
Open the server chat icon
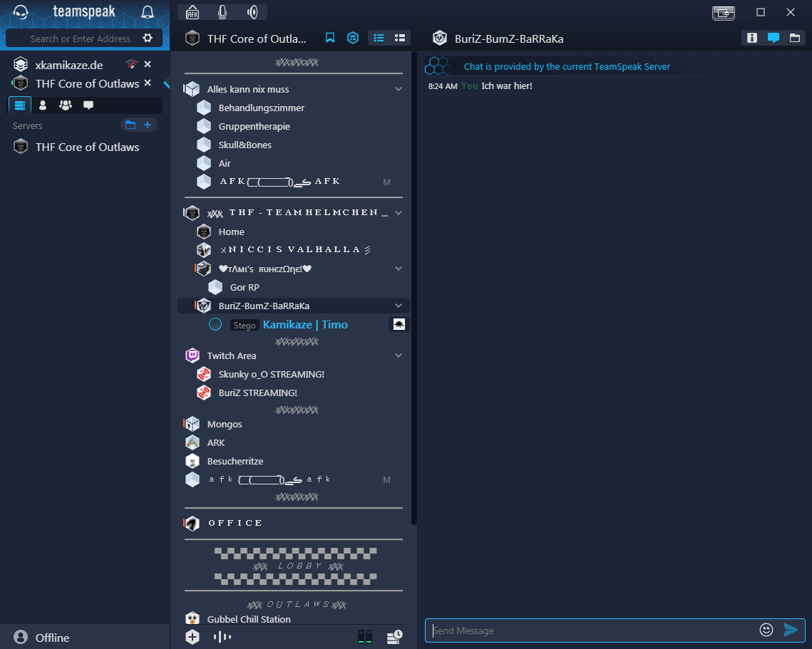(353, 38)
